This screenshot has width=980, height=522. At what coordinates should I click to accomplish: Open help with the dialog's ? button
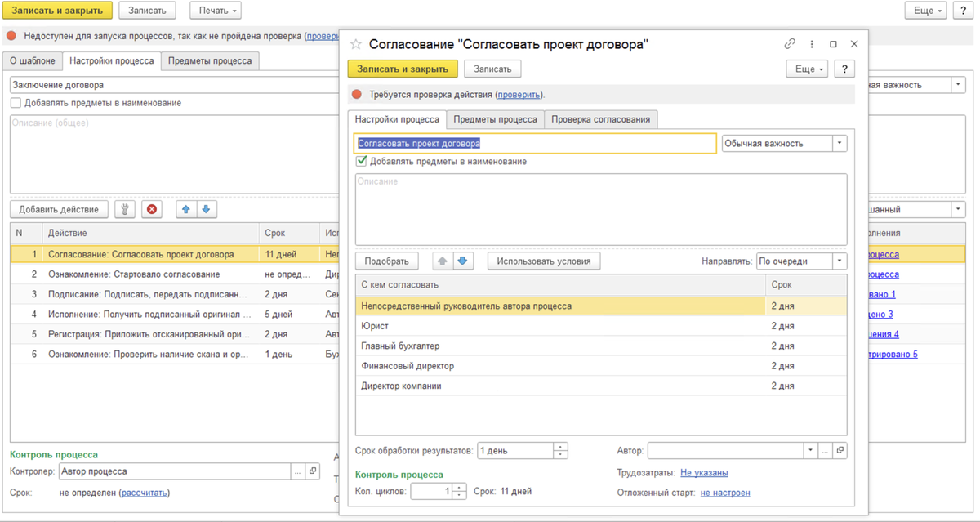(x=844, y=69)
